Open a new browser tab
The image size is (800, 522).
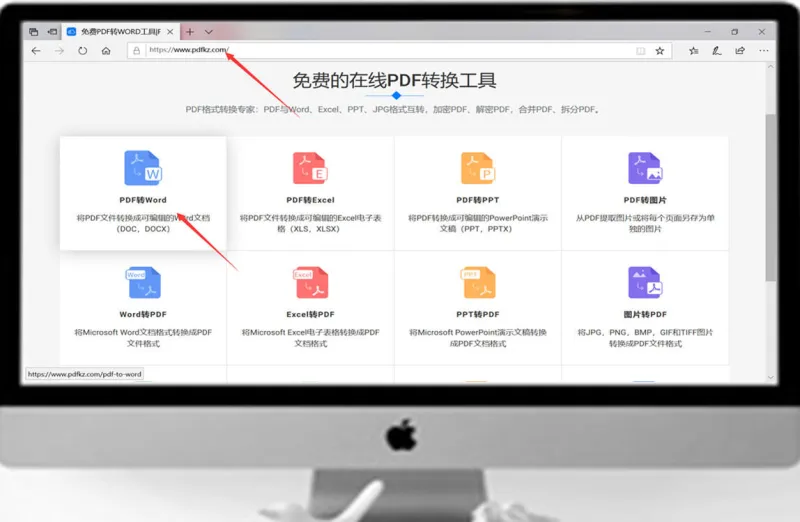[x=190, y=32]
